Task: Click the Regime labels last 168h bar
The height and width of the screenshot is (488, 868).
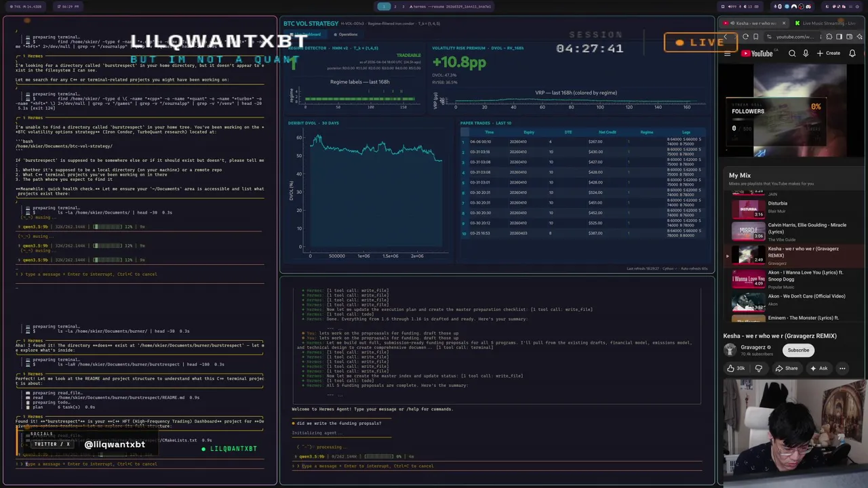Action: point(359,98)
